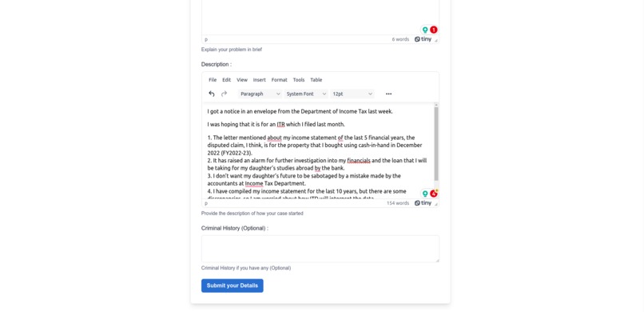
Task: Click the p element path in Description editor
Action: coord(206,203)
